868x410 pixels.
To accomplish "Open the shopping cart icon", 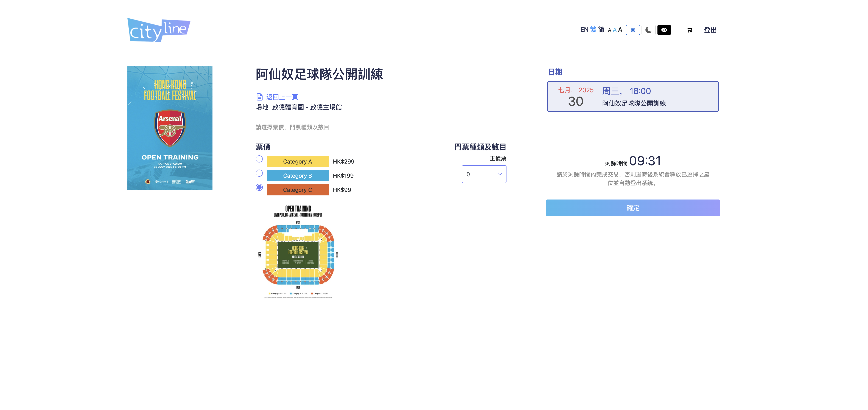I will click(x=689, y=30).
